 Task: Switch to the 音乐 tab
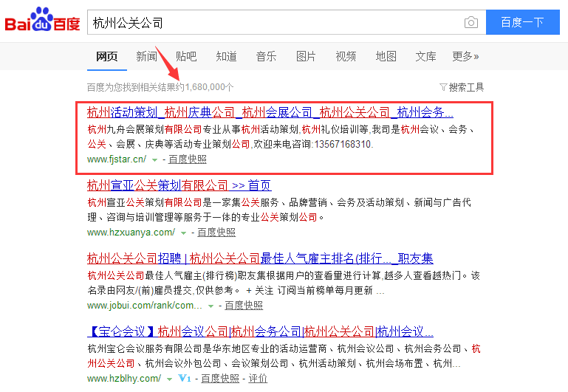266,56
